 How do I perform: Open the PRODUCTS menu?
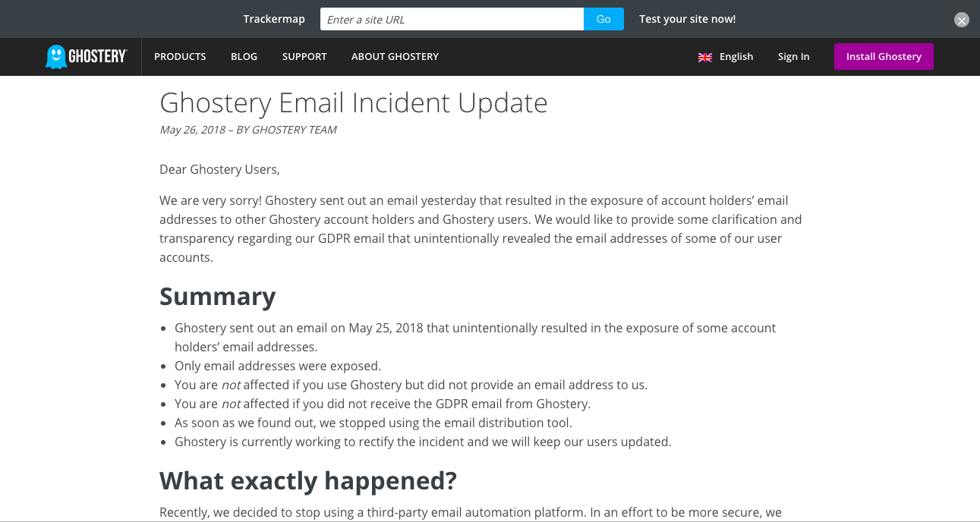click(180, 57)
